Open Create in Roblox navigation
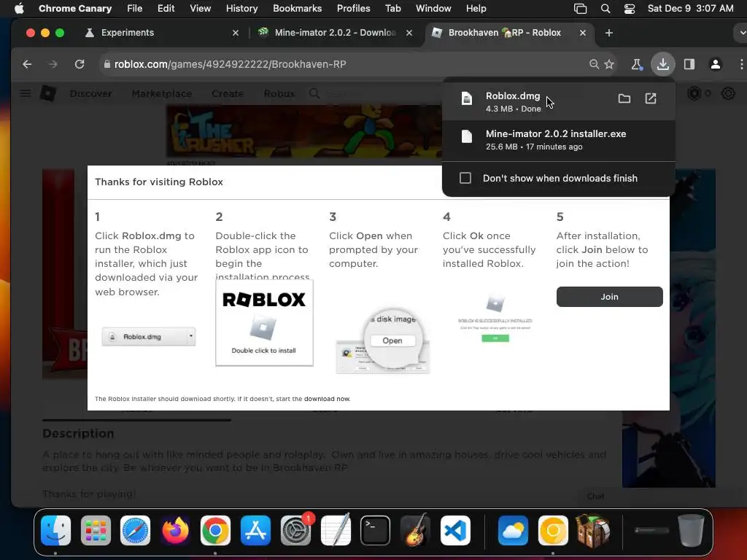The width and height of the screenshot is (747, 560). 228,94
